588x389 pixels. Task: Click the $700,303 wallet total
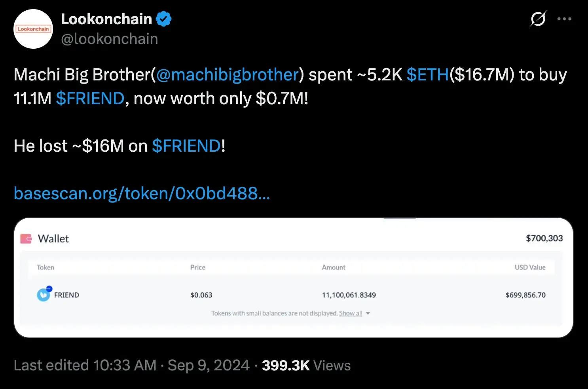pos(544,238)
